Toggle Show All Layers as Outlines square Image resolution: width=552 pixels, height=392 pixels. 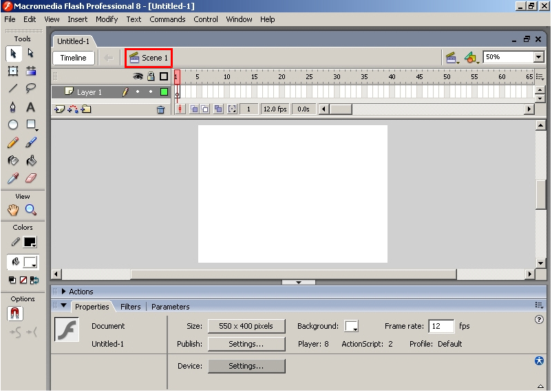164,76
